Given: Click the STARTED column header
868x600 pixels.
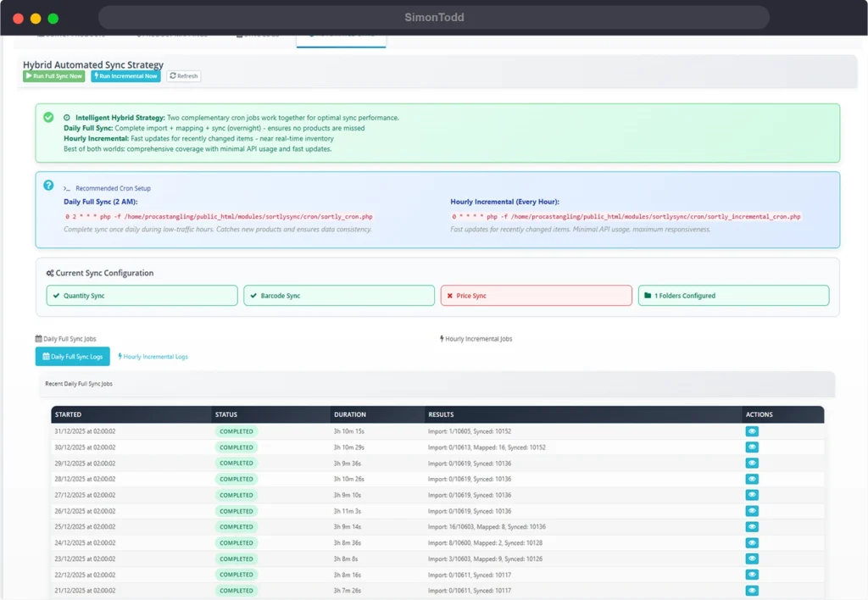Looking at the screenshot, I should point(69,414).
